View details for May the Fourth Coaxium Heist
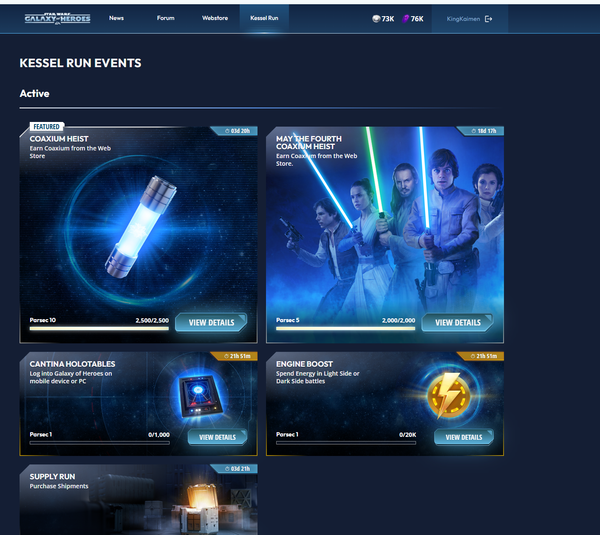Image resolution: width=600 pixels, height=535 pixels. click(458, 323)
